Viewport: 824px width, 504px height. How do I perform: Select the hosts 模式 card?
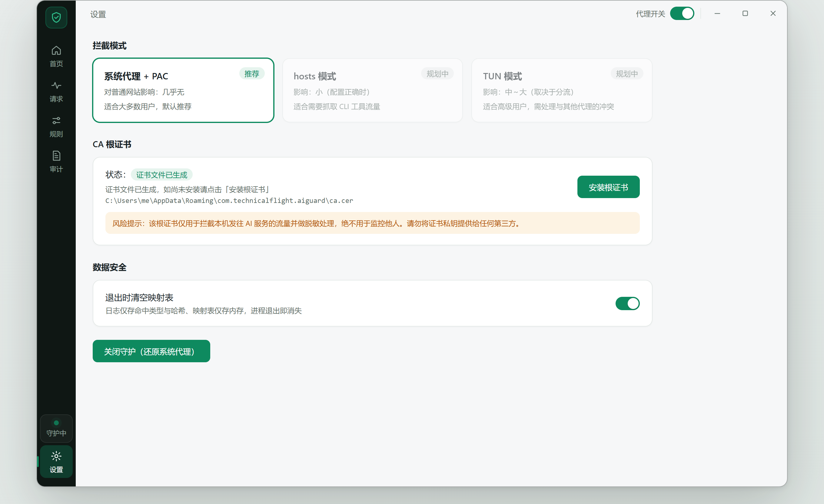(x=373, y=90)
